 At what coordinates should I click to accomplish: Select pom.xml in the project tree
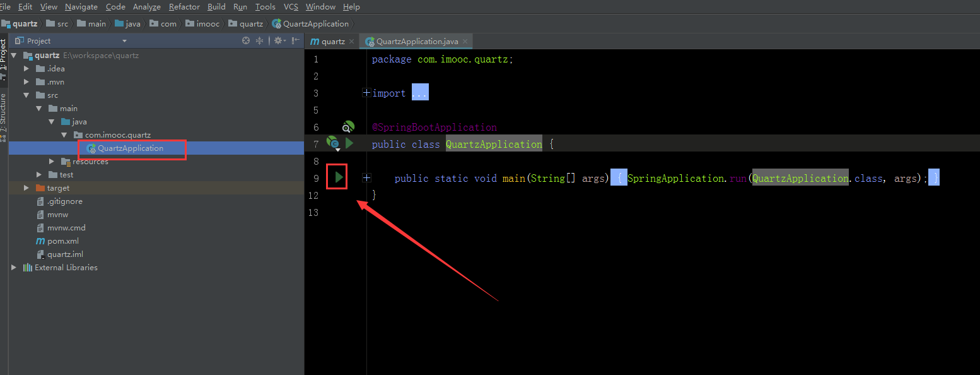pos(64,241)
